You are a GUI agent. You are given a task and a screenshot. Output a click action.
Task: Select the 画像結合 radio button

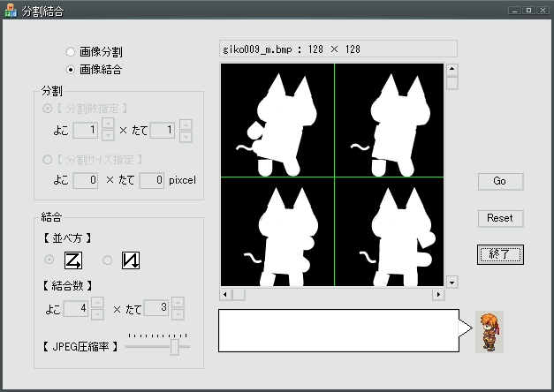(x=71, y=69)
